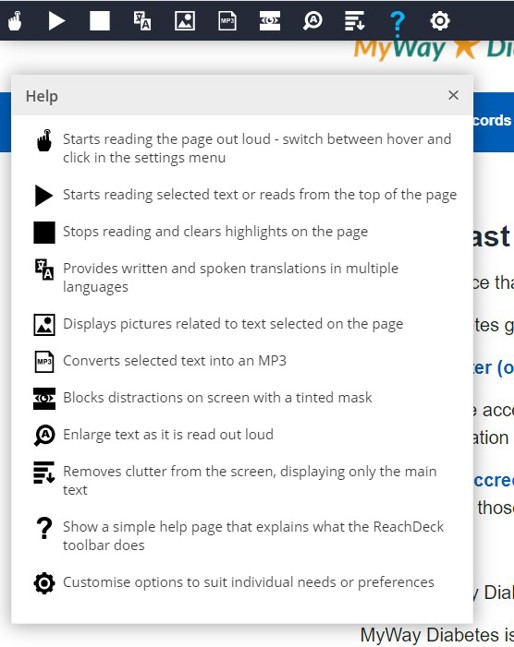Start reading with the toolbar Play button
514x647 pixels.
click(57, 21)
